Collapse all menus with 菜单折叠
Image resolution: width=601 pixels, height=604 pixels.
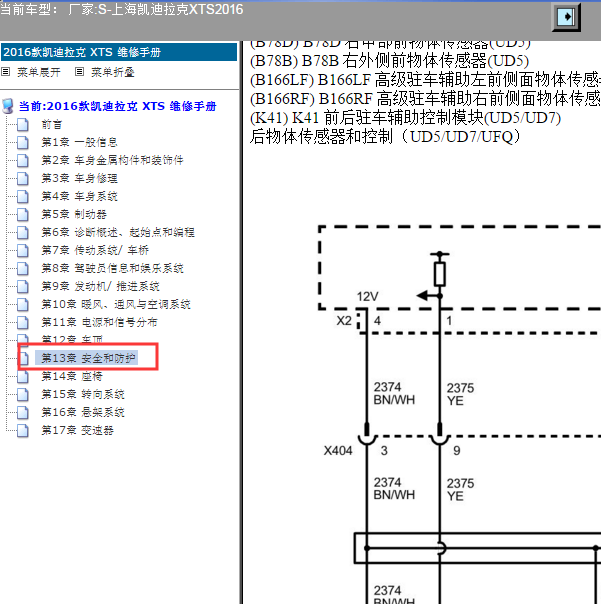point(112,72)
